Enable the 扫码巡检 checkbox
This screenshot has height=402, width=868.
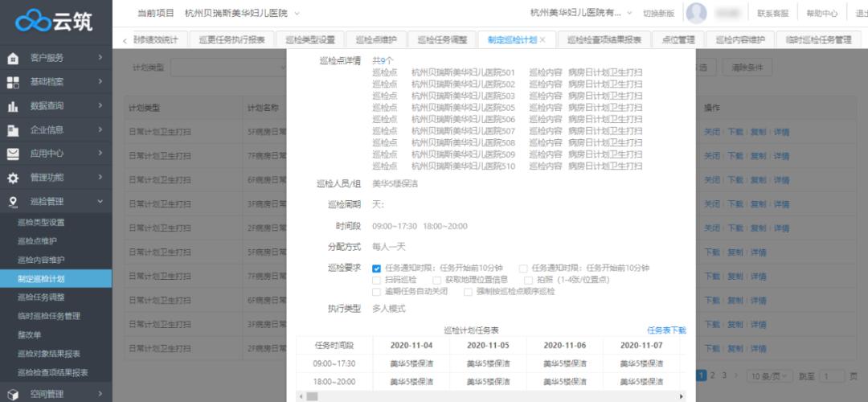tap(376, 280)
